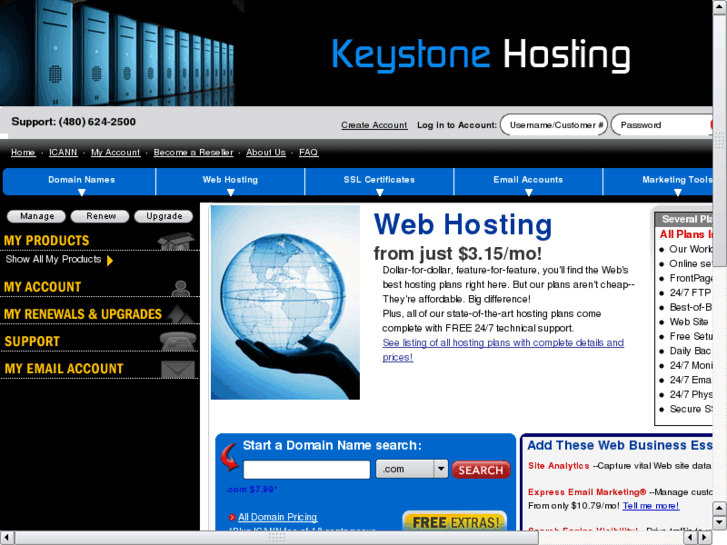
Task: Click the Upgrade button
Action: [x=164, y=216]
